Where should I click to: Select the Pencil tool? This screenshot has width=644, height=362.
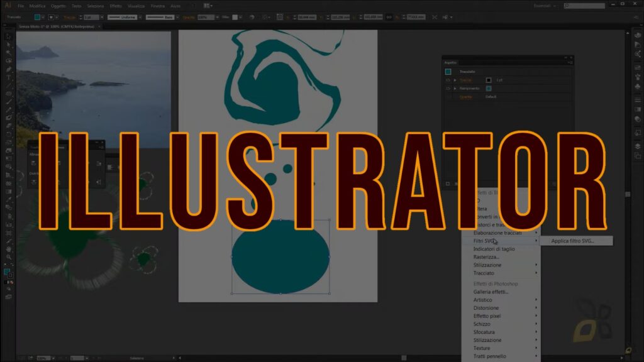[x=8, y=110]
